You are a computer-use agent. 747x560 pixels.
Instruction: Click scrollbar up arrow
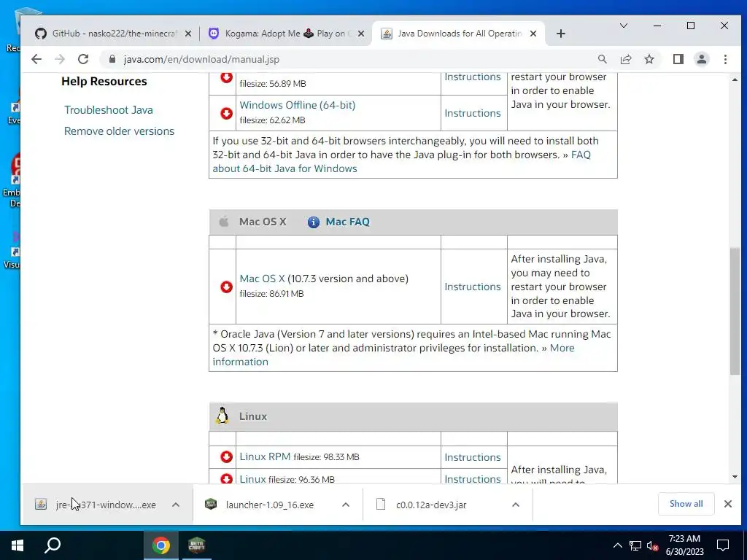[735, 79]
